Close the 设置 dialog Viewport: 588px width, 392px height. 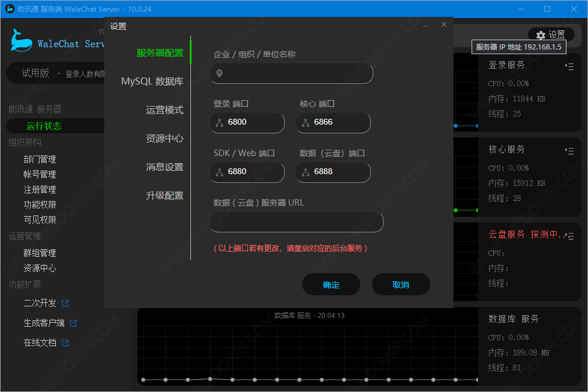point(444,24)
